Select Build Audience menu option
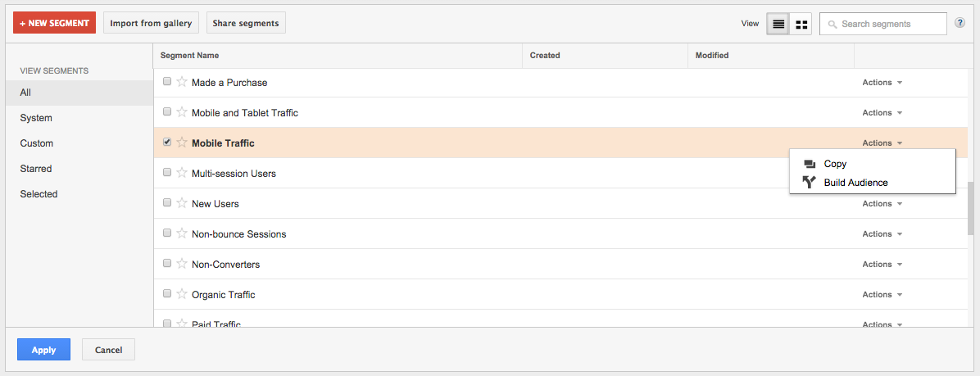The height and width of the screenshot is (376, 980). (x=855, y=183)
